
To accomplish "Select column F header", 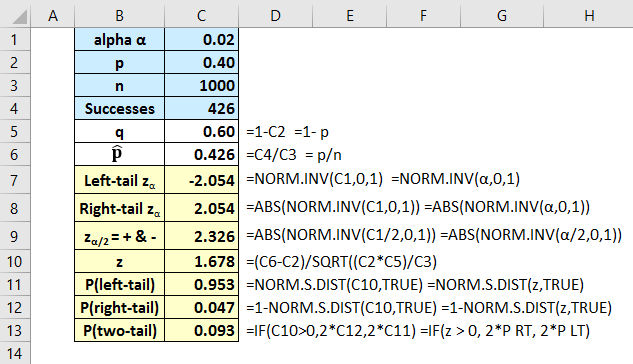I will click(423, 15).
